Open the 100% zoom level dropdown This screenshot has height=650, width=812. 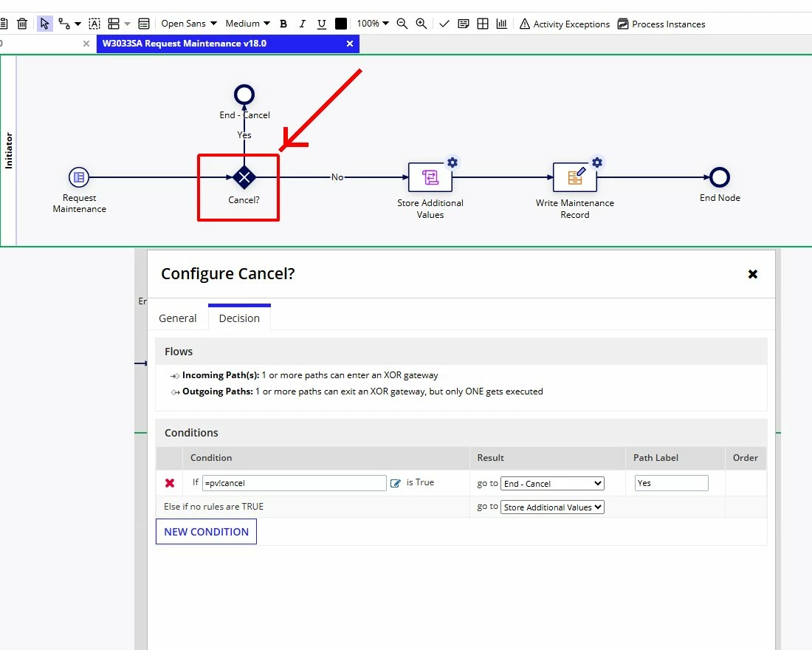click(373, 24)
